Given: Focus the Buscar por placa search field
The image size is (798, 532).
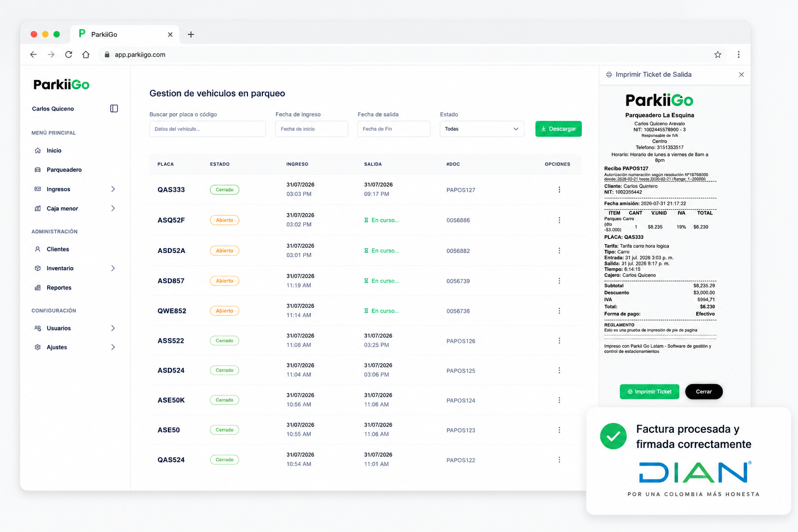Looking at the screenshot, I should (208, 129).
